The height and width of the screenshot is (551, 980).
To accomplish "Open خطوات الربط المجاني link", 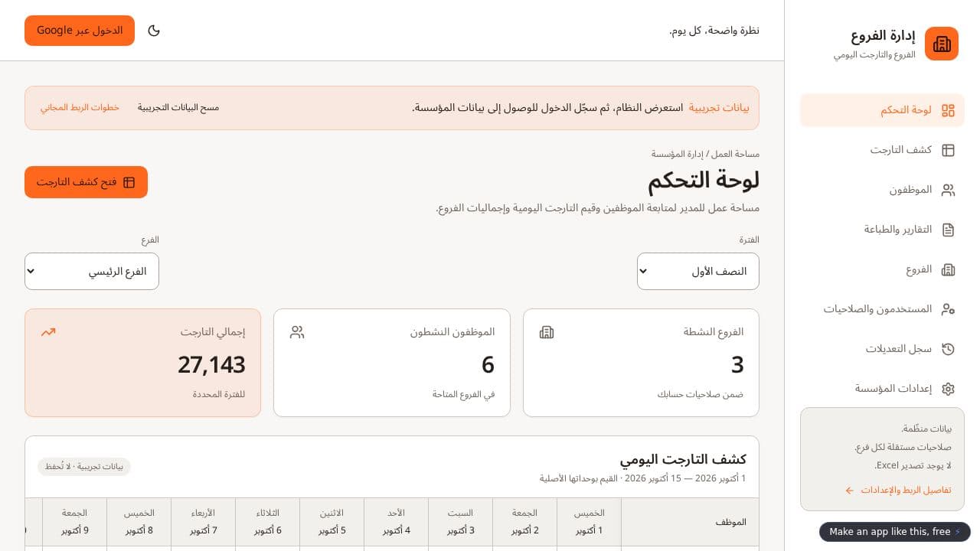I will (x=80, y=107).
